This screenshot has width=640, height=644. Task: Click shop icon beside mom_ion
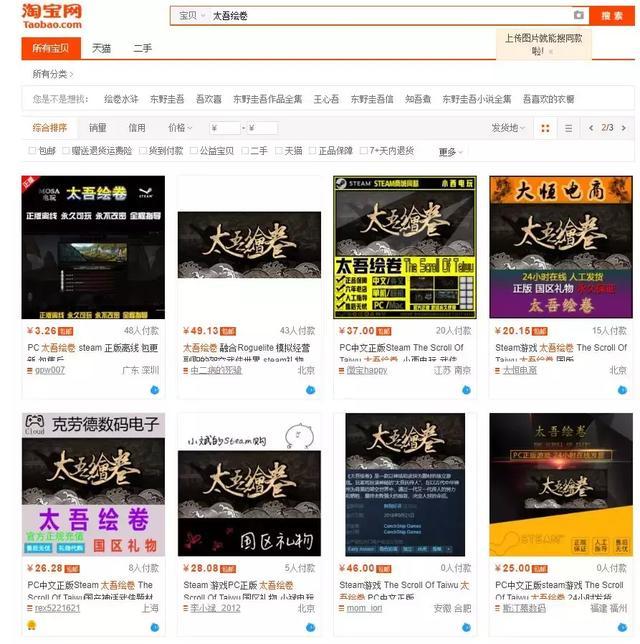coord(341,608)
